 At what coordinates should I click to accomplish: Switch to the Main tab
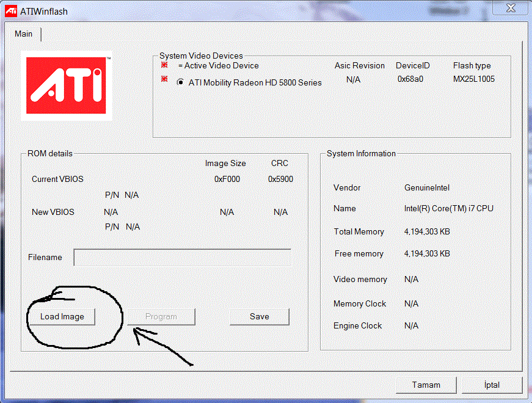[x=23, y=34]
